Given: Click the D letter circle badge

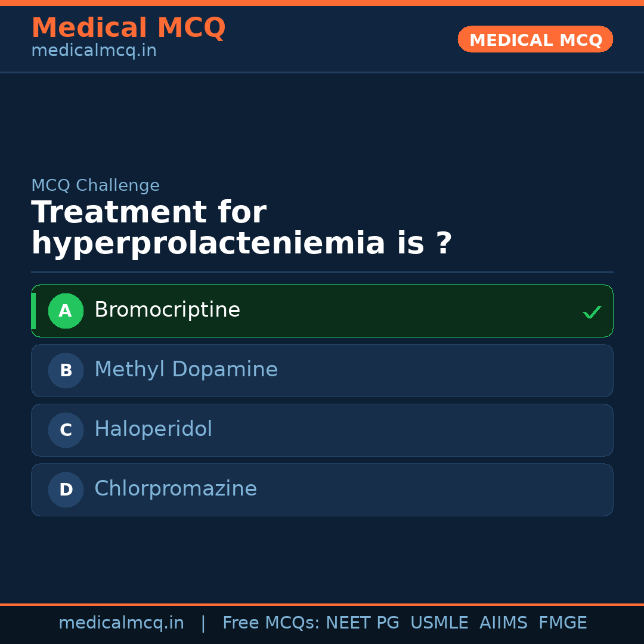Looking at the screenshot, I should [66, 490].
